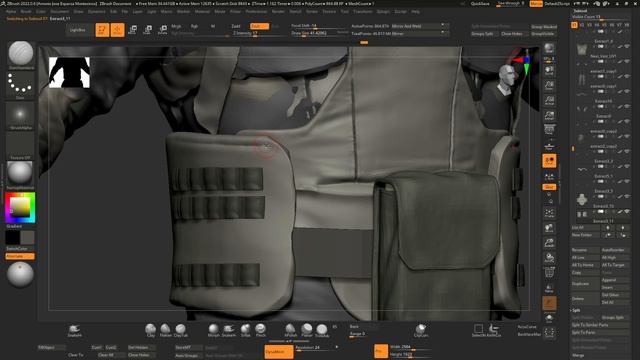Open the stroke type Dots picker
Image resolution: width=640 pixels, height=360 pixels.
click(20, 85)
